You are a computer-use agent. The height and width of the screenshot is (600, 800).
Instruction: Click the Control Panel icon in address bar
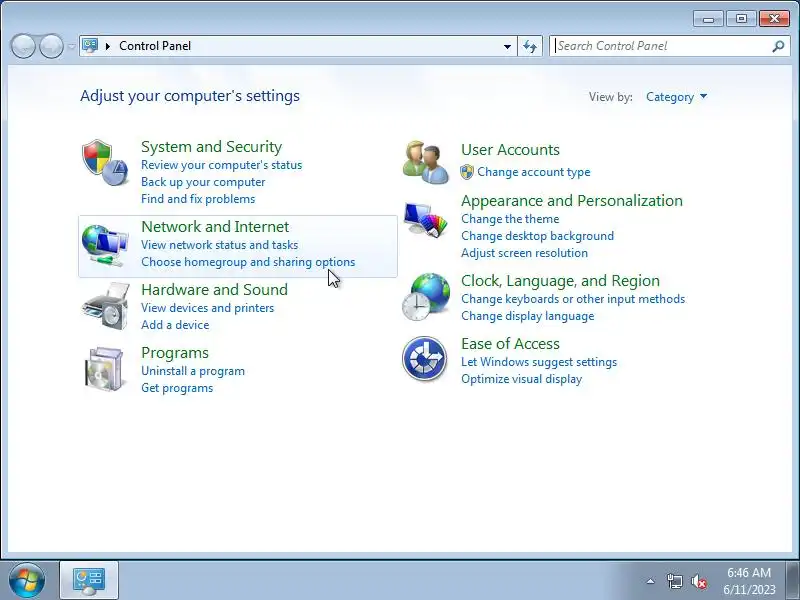click(x=90, y=46)
